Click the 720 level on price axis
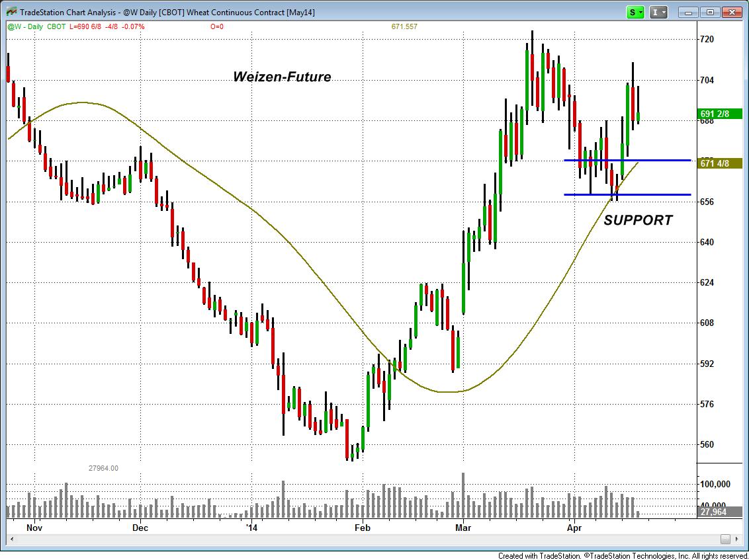Screen dimensions: 749x560 [707, 40]
